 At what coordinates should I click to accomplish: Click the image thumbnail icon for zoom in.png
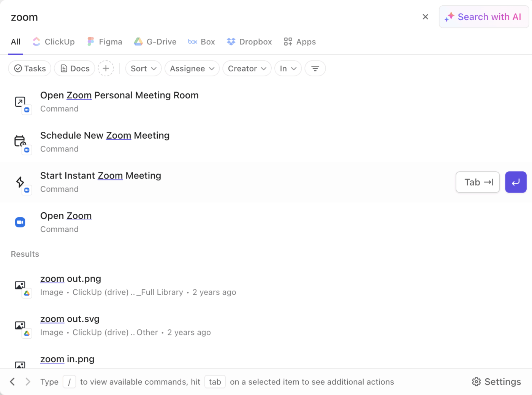pyautogui.click(x=20, y=365)
